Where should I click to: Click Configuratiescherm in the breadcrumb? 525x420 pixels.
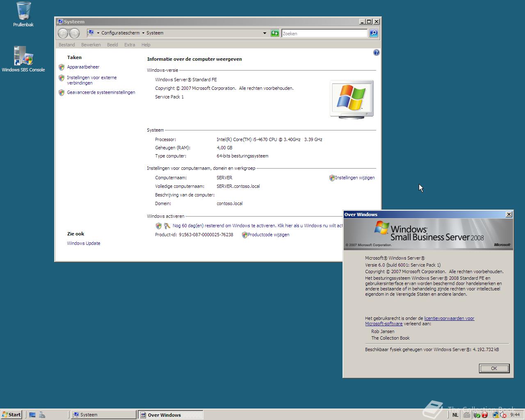click(121, 33)
